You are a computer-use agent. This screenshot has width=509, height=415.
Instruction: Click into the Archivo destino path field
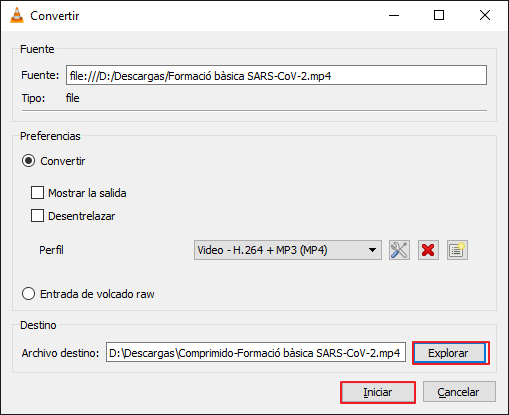(256, 353)
